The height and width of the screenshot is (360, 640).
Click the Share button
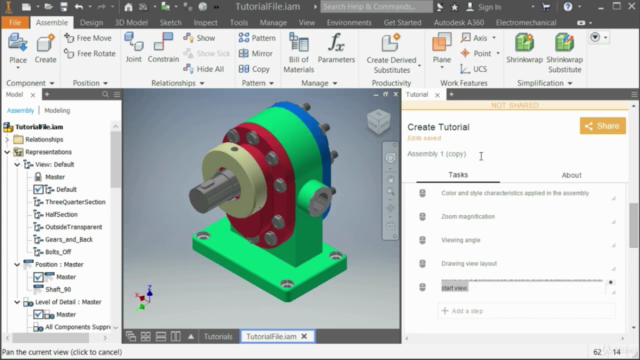pos(603,126)
